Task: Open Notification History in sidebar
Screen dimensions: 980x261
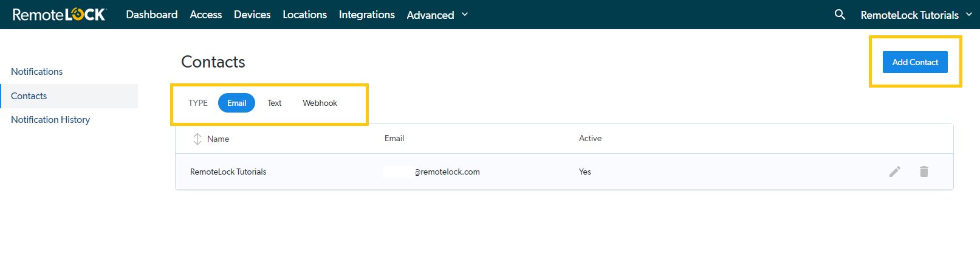Action: [x=50, y=120]
